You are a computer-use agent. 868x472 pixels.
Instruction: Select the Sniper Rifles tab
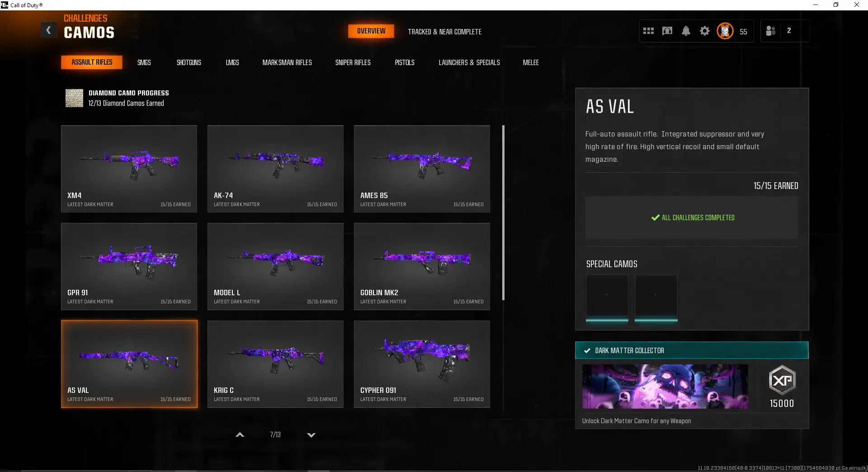[353, 62]
